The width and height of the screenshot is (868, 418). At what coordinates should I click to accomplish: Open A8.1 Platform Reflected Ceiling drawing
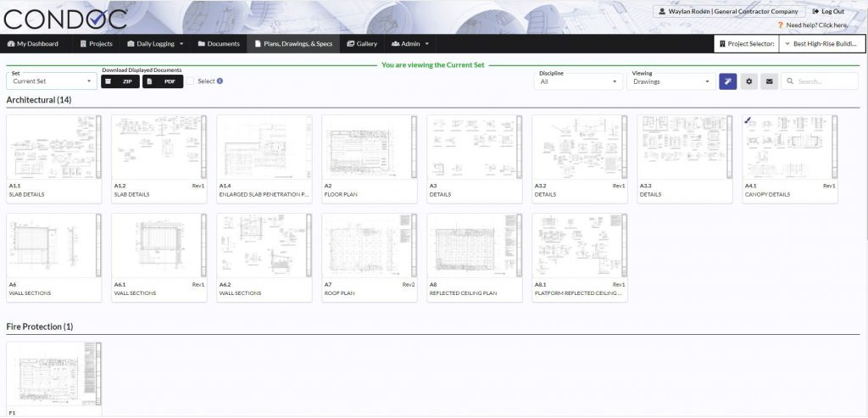[x=580, y=258]
